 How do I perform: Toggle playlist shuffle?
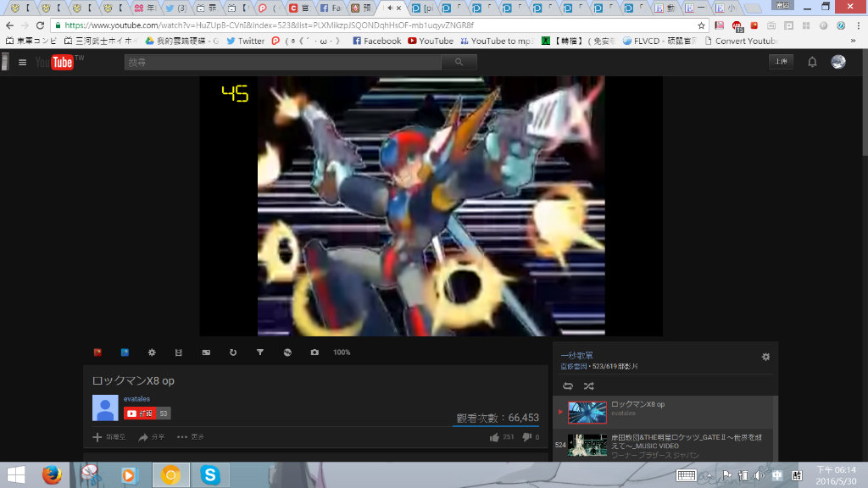(588, 385)
